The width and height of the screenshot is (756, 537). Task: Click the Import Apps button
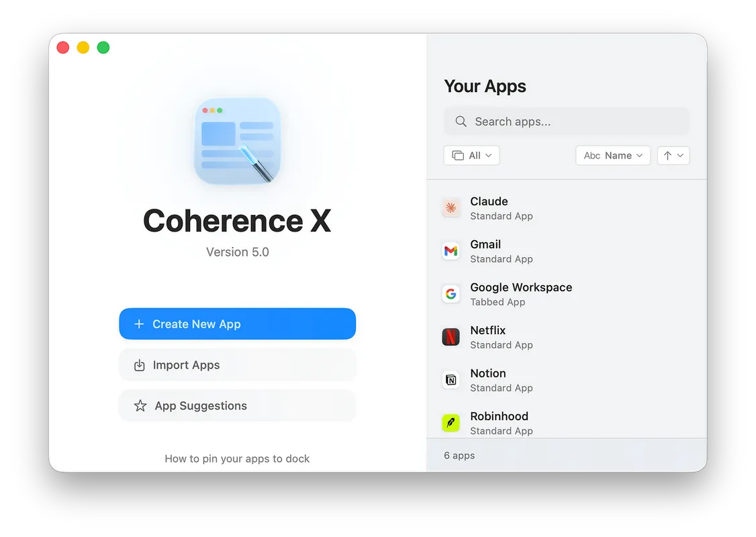(x=237, y=364)
